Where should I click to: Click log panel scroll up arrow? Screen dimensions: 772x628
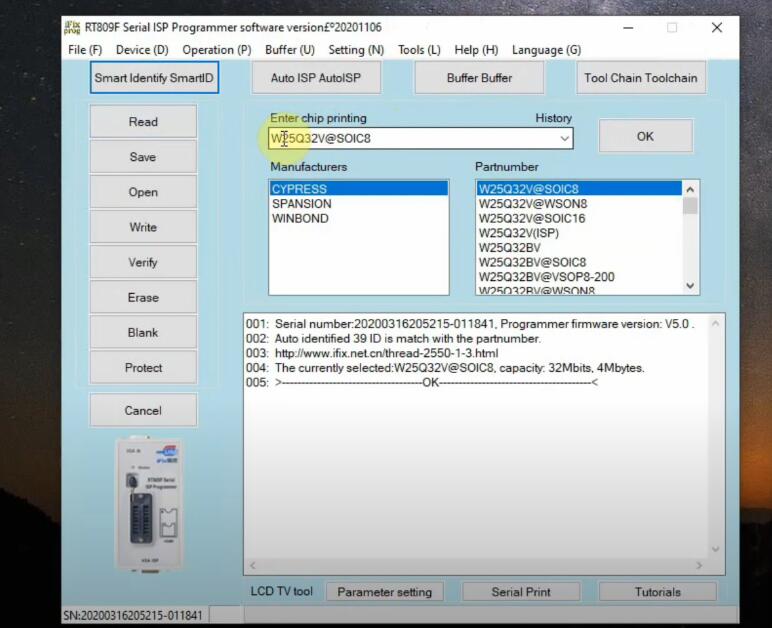(715, 323)
